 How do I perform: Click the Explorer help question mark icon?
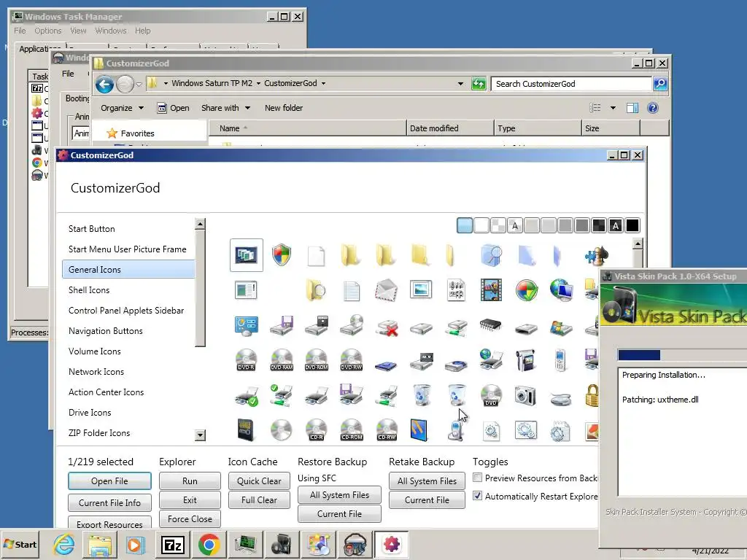[x=653, y=108]
